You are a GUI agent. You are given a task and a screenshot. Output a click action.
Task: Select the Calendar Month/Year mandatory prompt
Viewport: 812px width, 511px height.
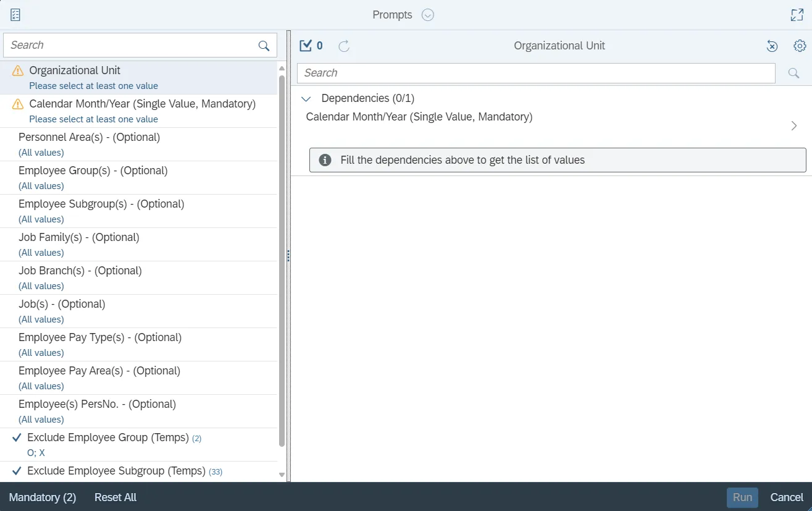(x=142, y=104)
